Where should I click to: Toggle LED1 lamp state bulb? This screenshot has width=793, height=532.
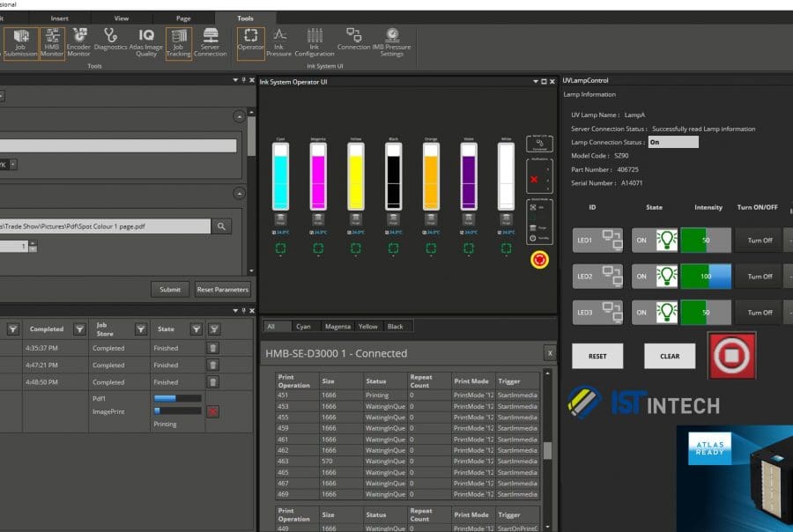pos(669,240)
